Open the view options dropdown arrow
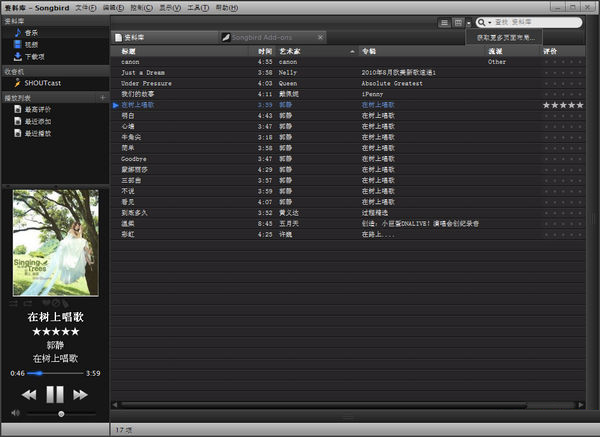 click(x=469, y=22)
